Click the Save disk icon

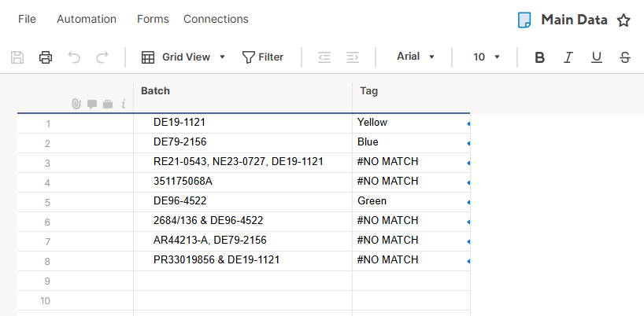(x=17, y=57)
